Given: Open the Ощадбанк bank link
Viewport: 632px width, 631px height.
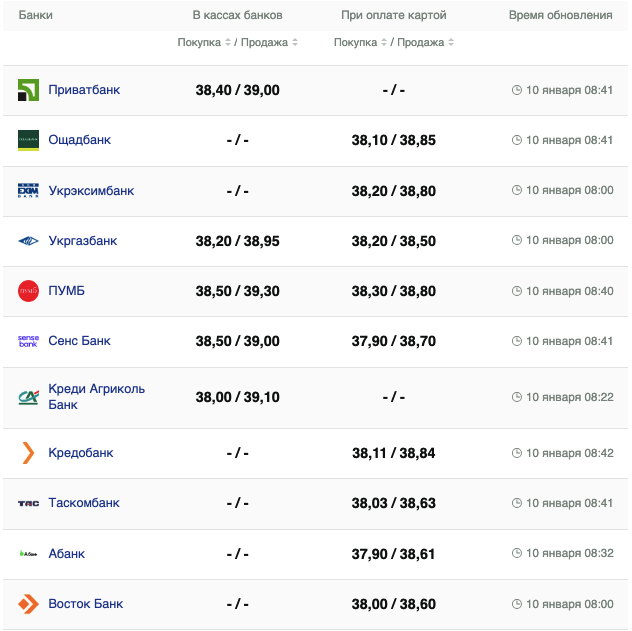Looking at the screenshot, I should point(79,140).
